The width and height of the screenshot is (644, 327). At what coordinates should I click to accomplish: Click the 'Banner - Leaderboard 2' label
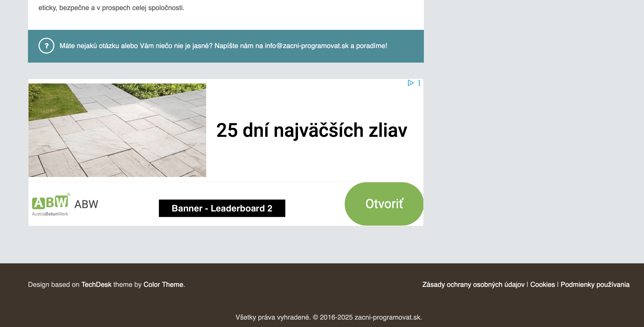coord(222,208)
